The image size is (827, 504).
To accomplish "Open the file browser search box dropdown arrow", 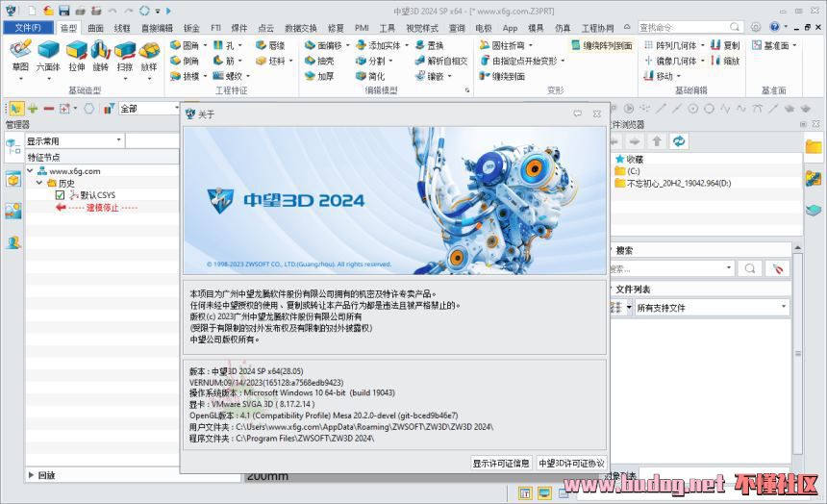I will click(728, 267).
